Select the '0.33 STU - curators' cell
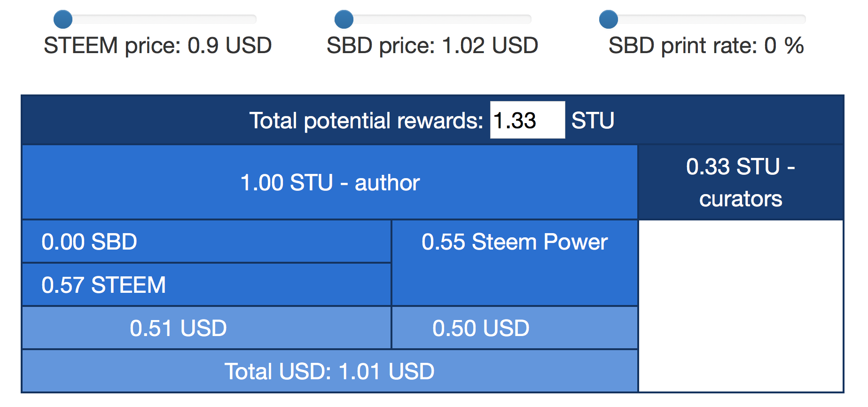This screenshot has width=868, height=407. (x=741, y=182)
